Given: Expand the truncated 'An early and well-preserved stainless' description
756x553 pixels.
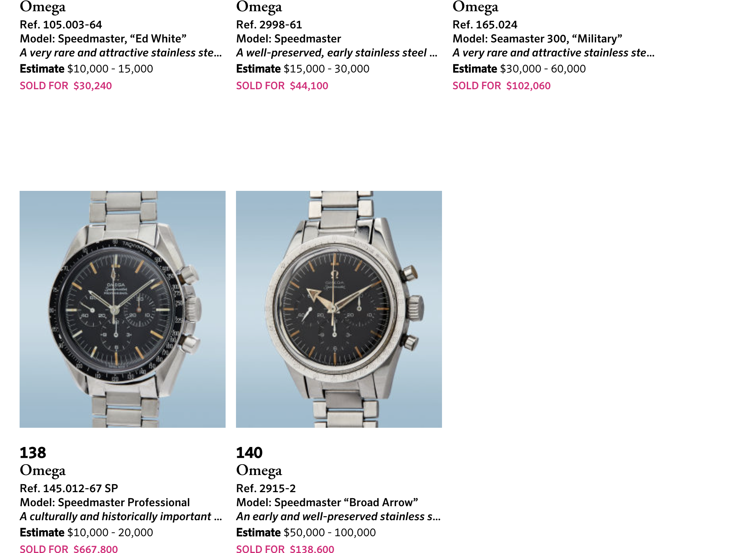Looking at the screenshot, I should [338, 517].
